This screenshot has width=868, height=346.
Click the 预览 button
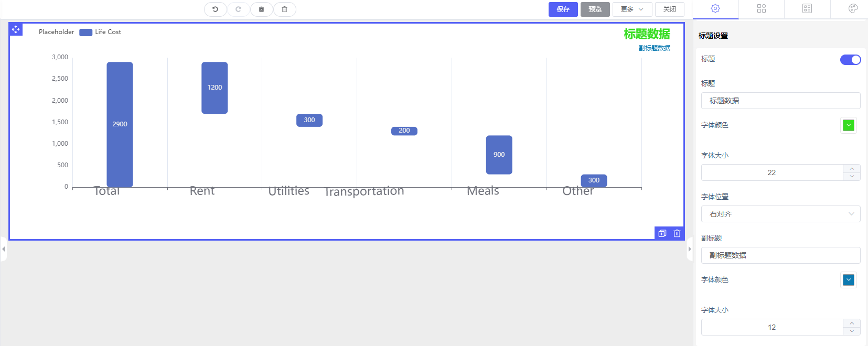(595, 9)
